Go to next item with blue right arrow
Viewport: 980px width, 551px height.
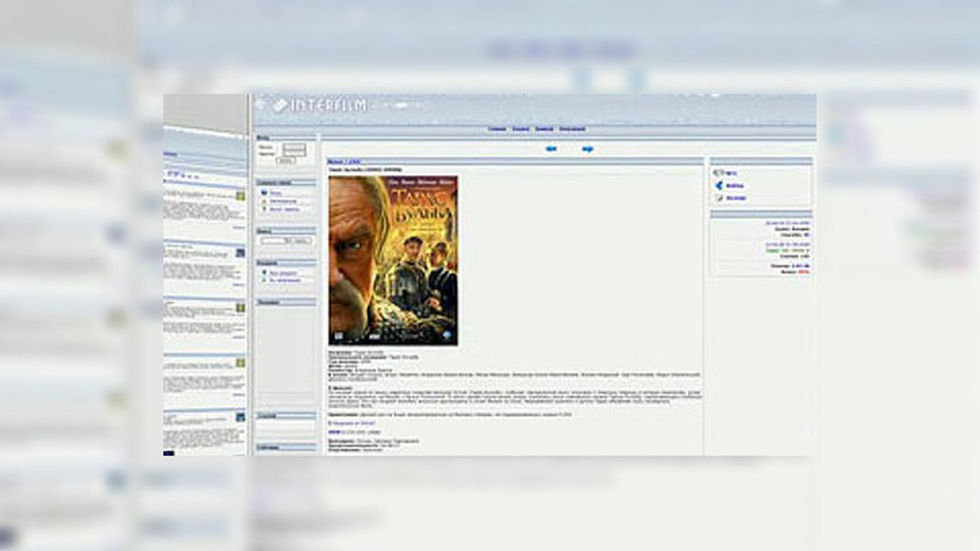pos(588,149)
